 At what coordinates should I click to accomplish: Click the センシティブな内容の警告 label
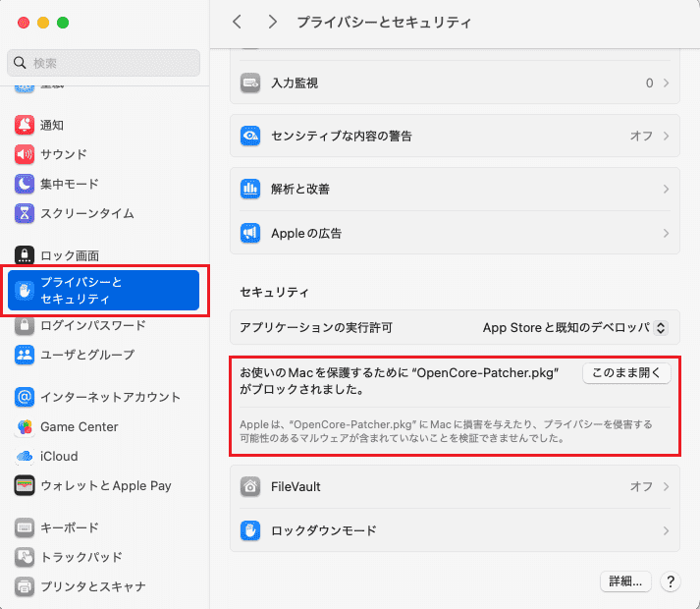pos(342,136)
